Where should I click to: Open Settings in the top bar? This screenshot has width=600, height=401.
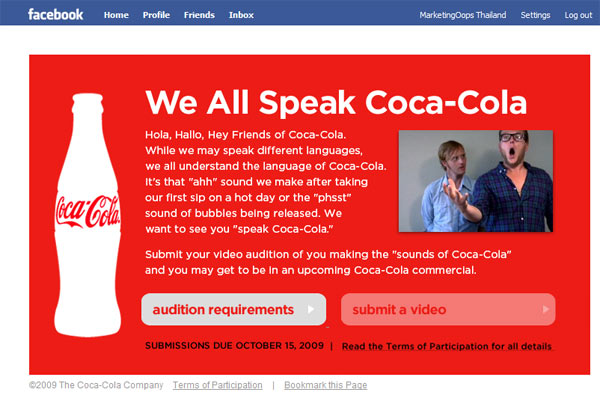pyautogui.click(x=535, y=15)
